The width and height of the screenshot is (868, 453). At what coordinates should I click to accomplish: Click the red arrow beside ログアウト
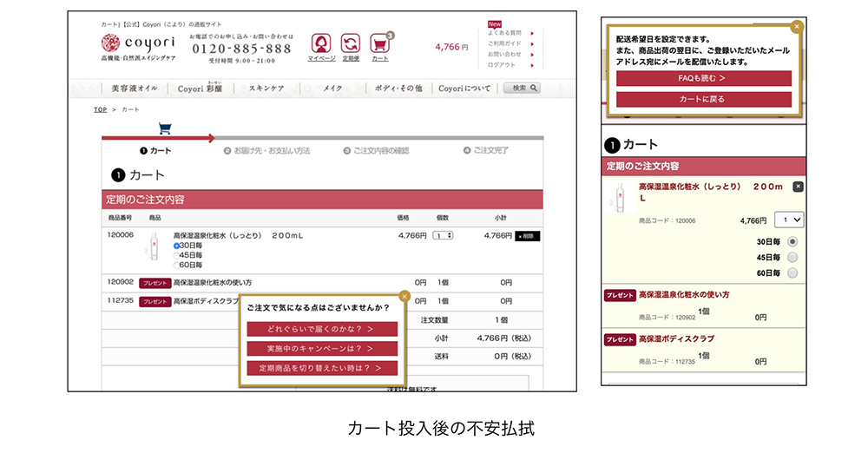coord(532,65)
